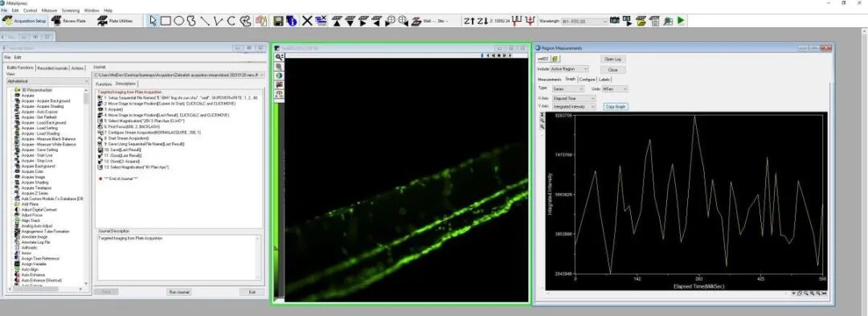Click the zoom magnifier icon in image window
The image size is (868, 316).
280,57
